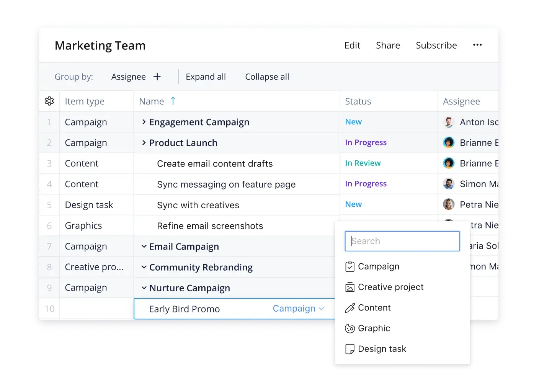Viewport: 539px width, 392px height.
Task: Focus the Search field in the dropdown
Action: 402,241
